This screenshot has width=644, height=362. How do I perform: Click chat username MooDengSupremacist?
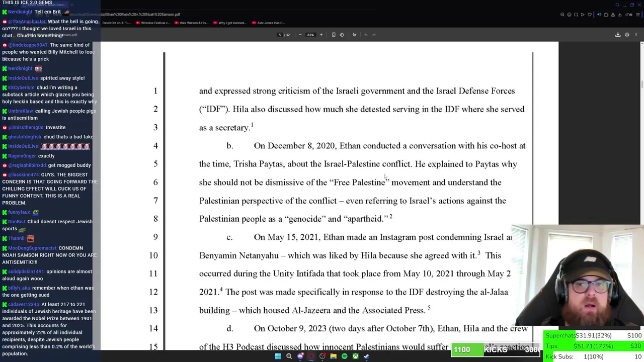pyautogui.click(x=32, y=248)
